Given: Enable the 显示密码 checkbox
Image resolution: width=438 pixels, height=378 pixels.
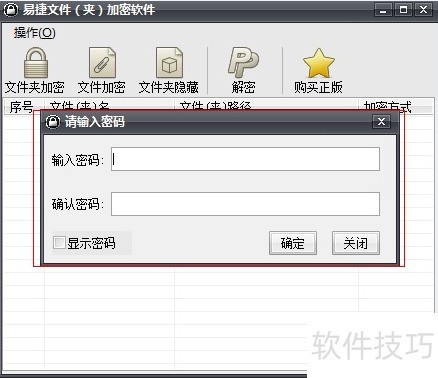Looking at the screenshot, I should point(59,242).
